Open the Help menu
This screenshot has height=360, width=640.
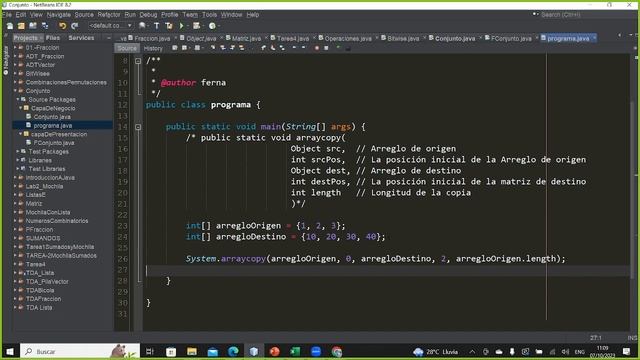point(253,15)
